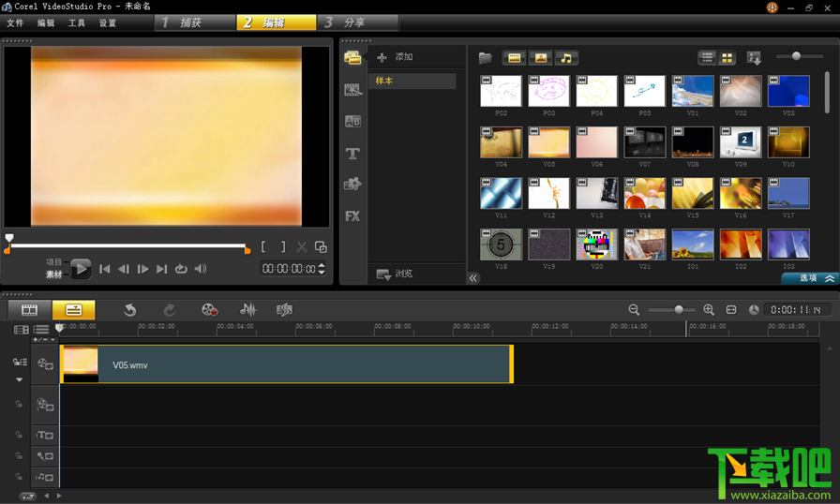Click the 添加 add folder button
Viewport: 840px width, 504px height.
(395, 57)
